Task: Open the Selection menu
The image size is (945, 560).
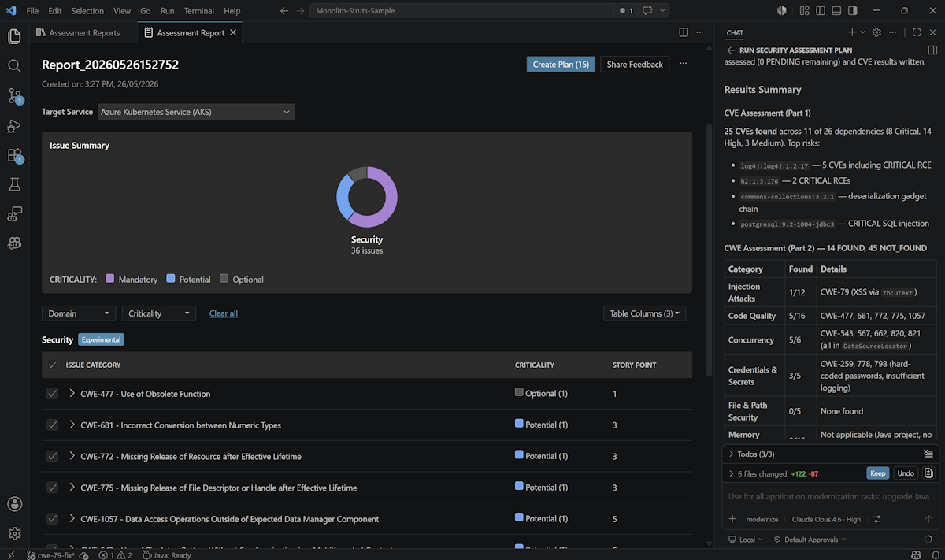Action: tap(87, 11)
